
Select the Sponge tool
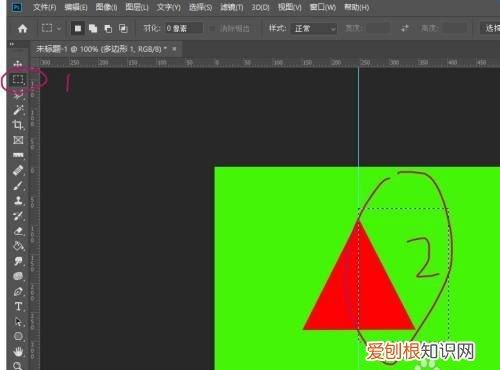18,276
